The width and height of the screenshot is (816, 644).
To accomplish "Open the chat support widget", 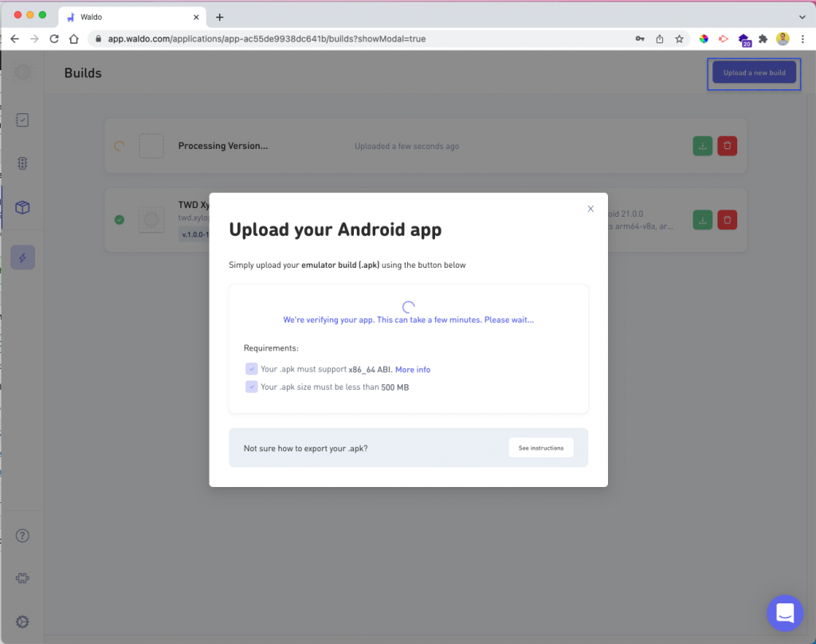I will (784, 612).
